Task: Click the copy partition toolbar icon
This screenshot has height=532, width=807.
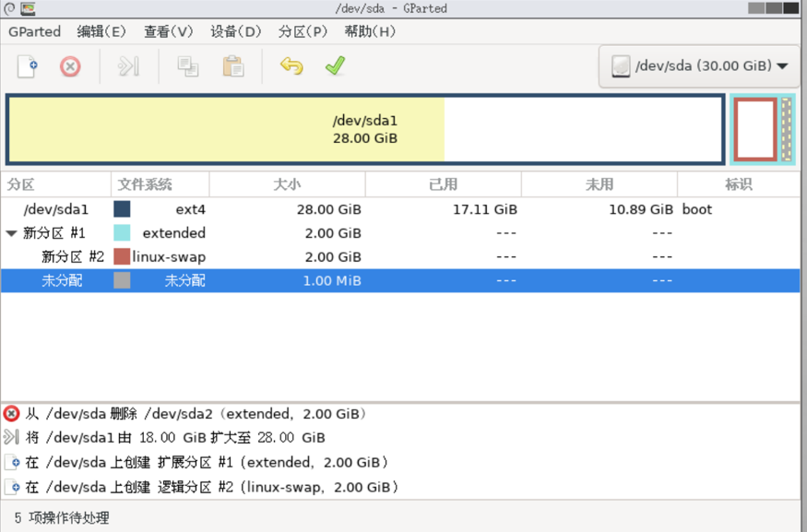Action: (187, 67)
